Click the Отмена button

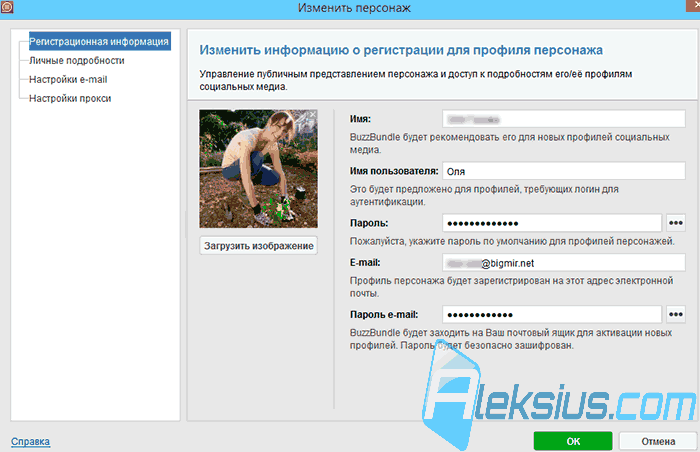[658, 441]
